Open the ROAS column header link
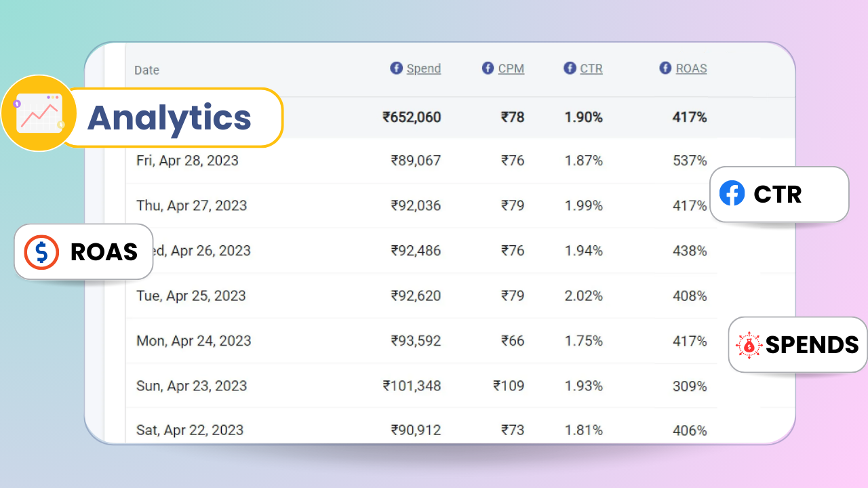 (x=691, y=68)
